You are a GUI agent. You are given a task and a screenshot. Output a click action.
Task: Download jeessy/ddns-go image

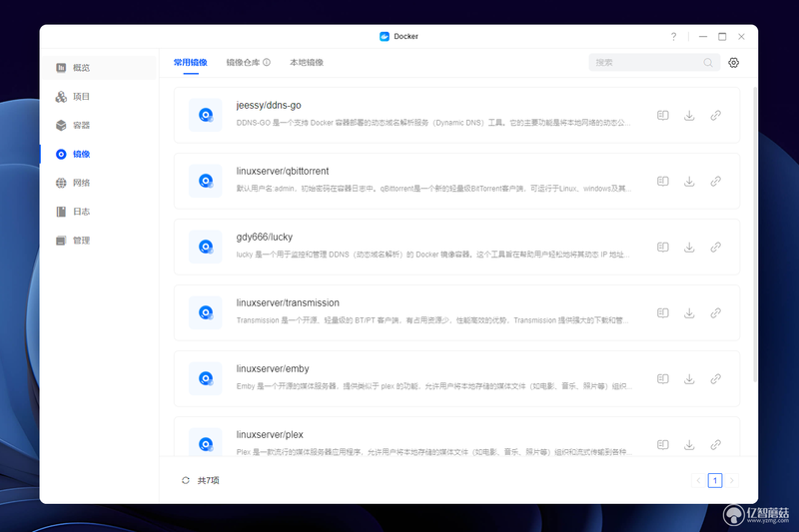click(x=689, y=115)
